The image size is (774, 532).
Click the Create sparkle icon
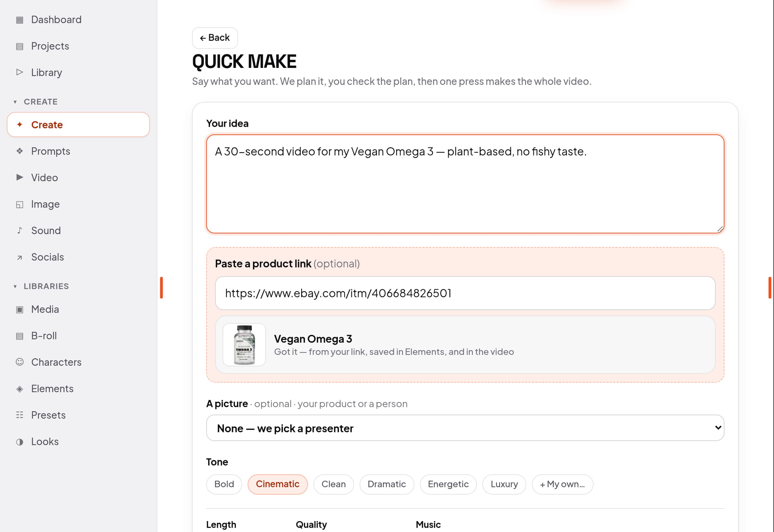pyautogui.click(x=20, y=125)
